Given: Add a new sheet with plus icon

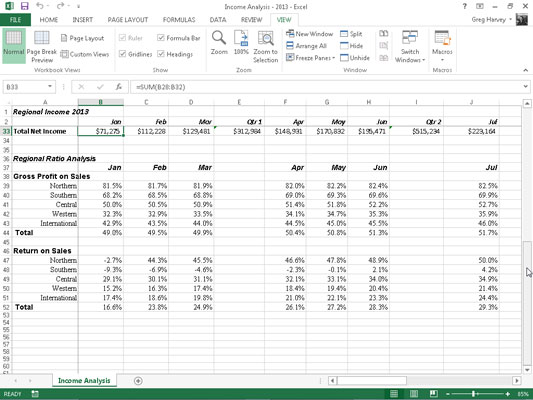Looking at the screenshot, I should (138, 381).
